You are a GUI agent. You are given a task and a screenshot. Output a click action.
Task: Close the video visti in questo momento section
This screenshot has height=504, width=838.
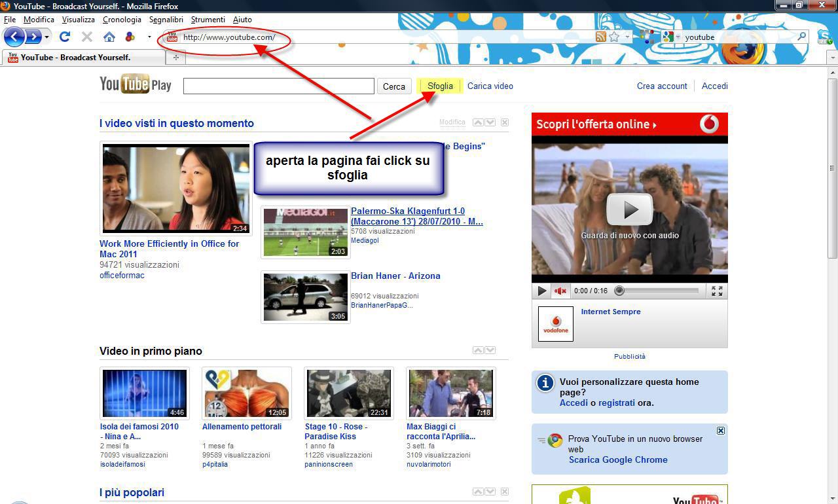click(505, 122)
